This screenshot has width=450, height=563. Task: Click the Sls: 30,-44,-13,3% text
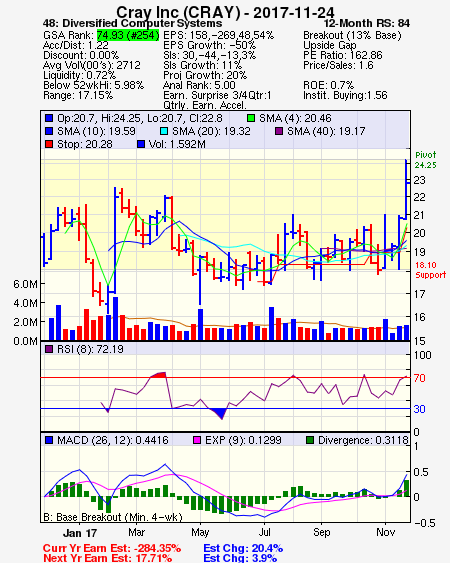pos(209,55)
